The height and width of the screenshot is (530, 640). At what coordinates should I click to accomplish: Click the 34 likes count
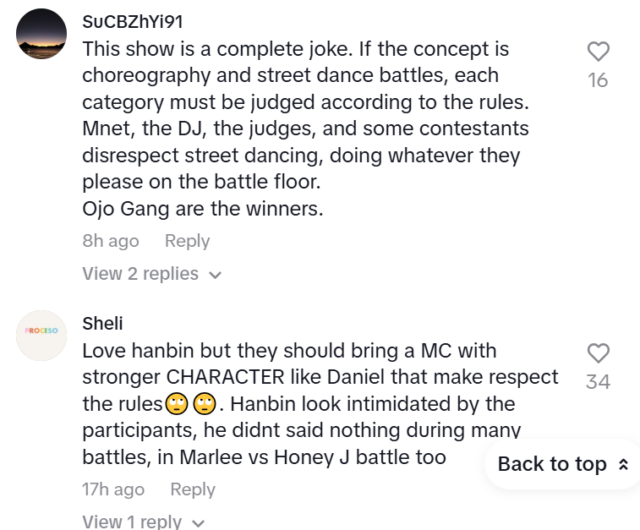598,381
